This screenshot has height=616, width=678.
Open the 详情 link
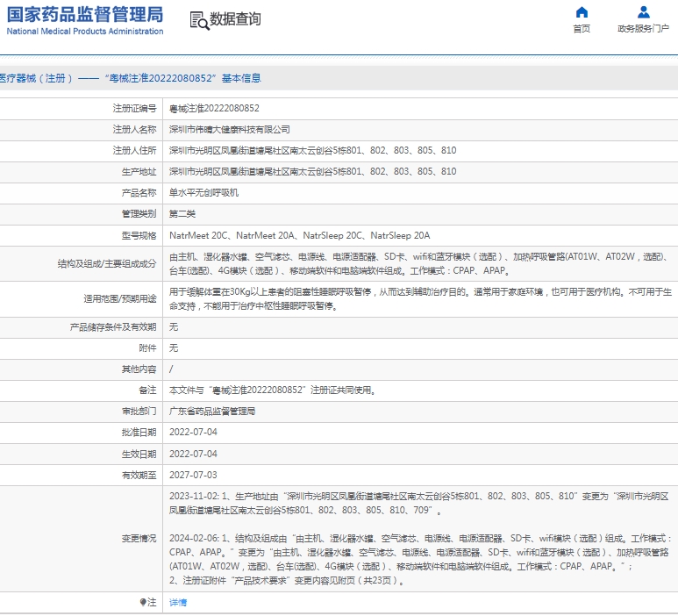(178, 602)
